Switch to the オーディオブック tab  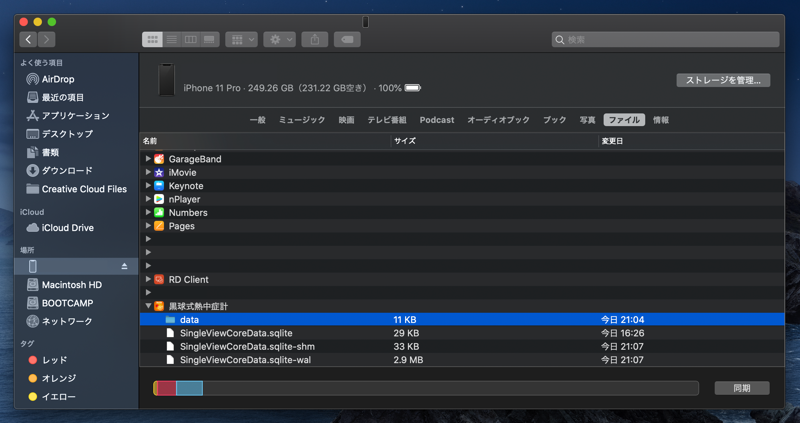[x=498, y=120]
